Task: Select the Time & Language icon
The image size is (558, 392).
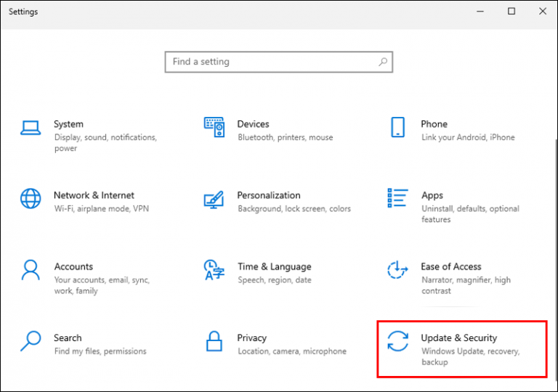Action: (x=214, y=269)
